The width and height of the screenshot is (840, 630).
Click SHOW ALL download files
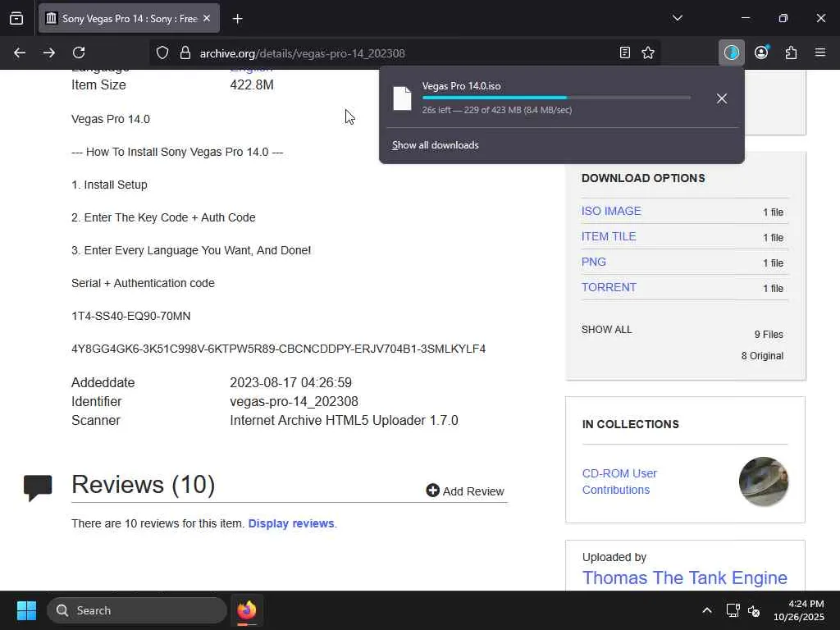tap(606, 330)
